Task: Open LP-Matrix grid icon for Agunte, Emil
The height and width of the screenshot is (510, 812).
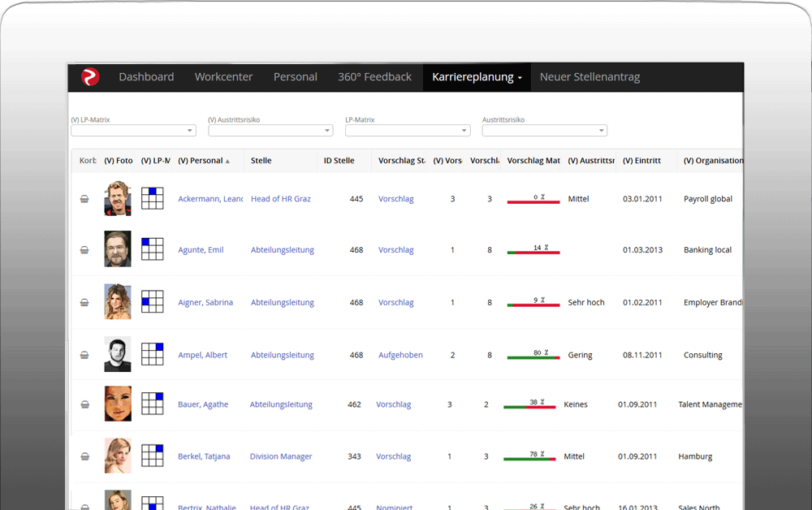Action: [x=153, y=249]
